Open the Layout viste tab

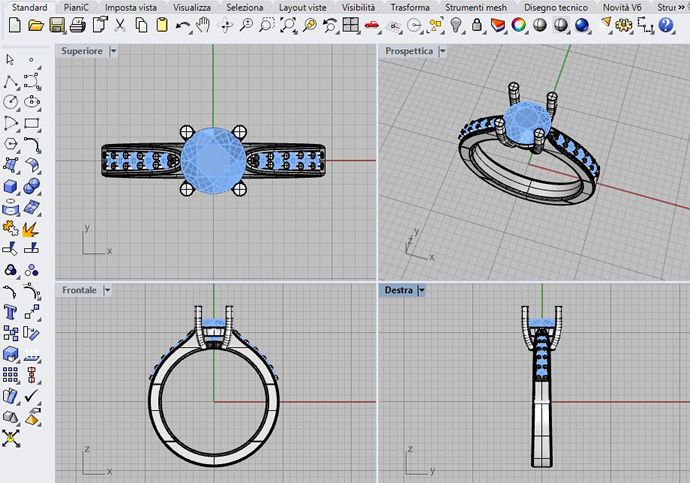point(303,7)
